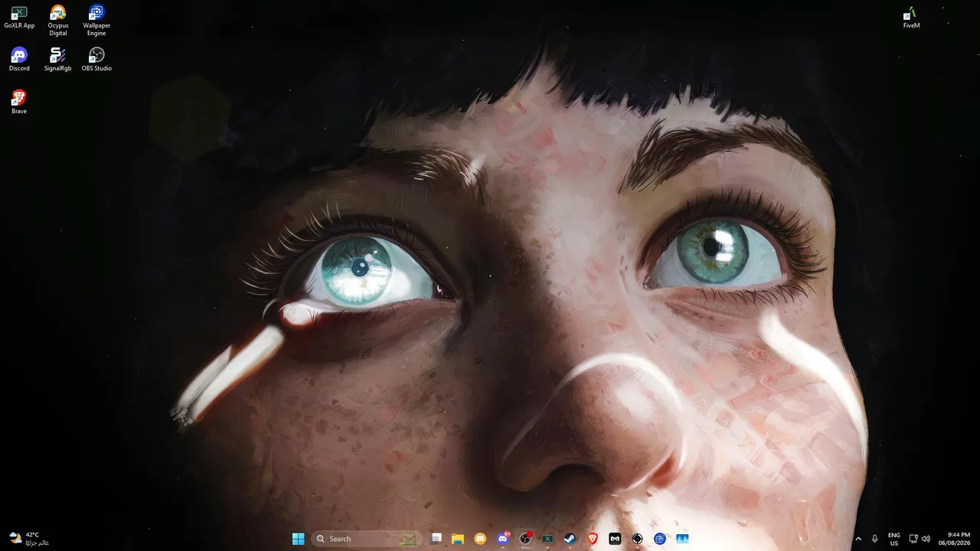This screenshot has width=980, height=551.
Task: Open the Windows Start menu
Action: pyautogui.click(x=298, y=539)
